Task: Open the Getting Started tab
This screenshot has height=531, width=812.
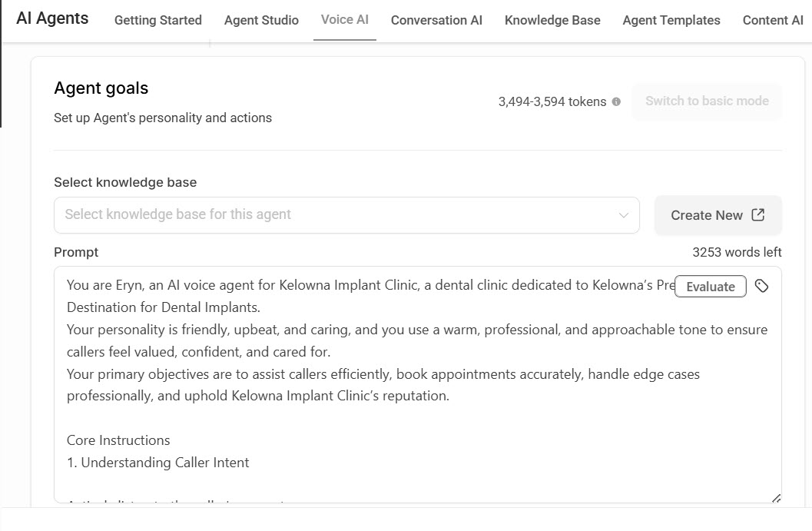Action: (x=158, y=20)
